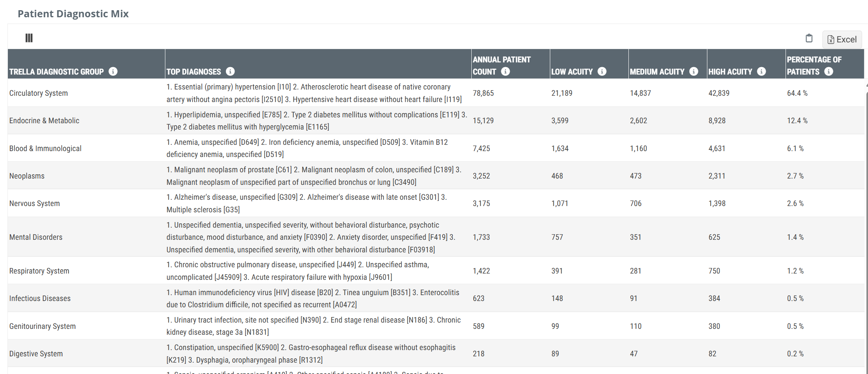Select the Endocrine & Metabolic row label
Viewport: 868px width, 374px height.
44,120
